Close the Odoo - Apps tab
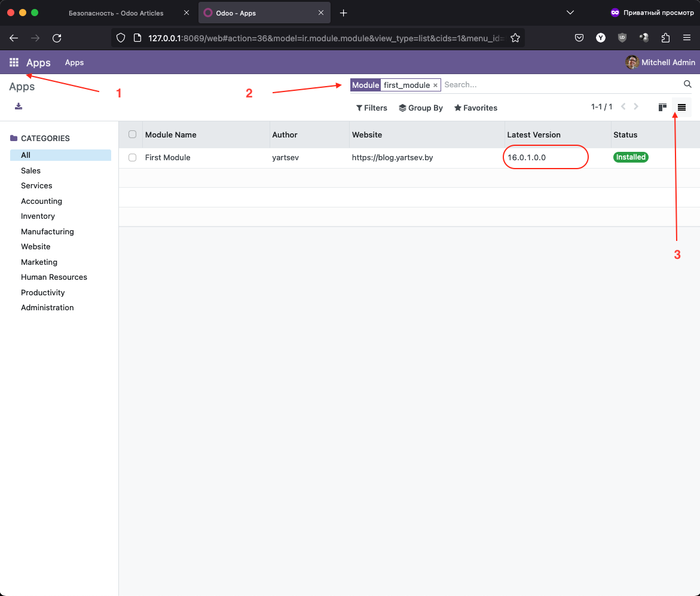Screen dimensions: 700x596 pos(320,13)
